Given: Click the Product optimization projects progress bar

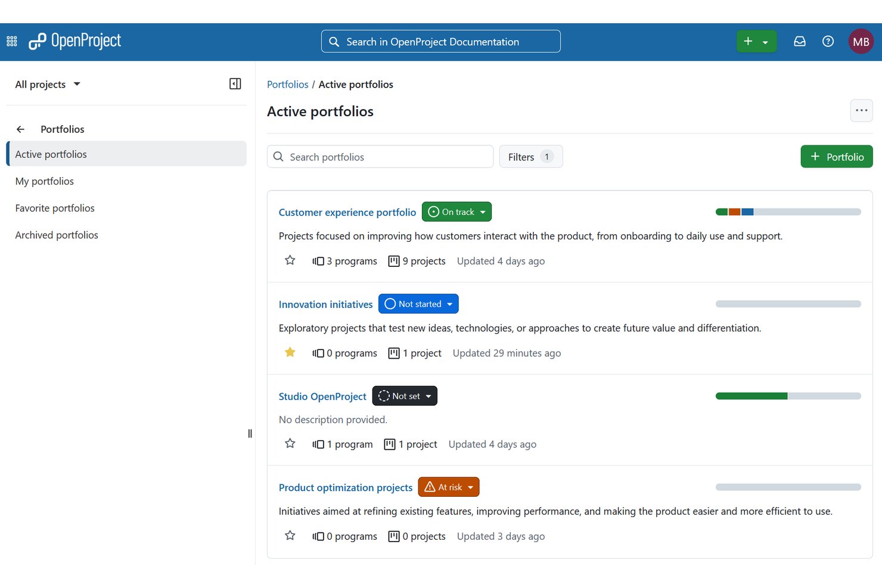Looking at the screenshot, I should coord(788,487).
